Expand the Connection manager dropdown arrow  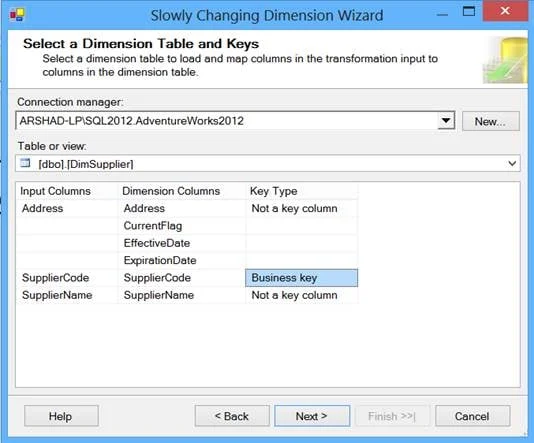coord(446,121)
